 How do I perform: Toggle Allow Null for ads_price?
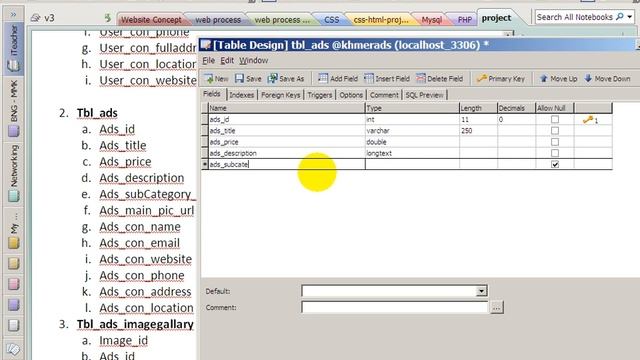[x=555, y=142]
